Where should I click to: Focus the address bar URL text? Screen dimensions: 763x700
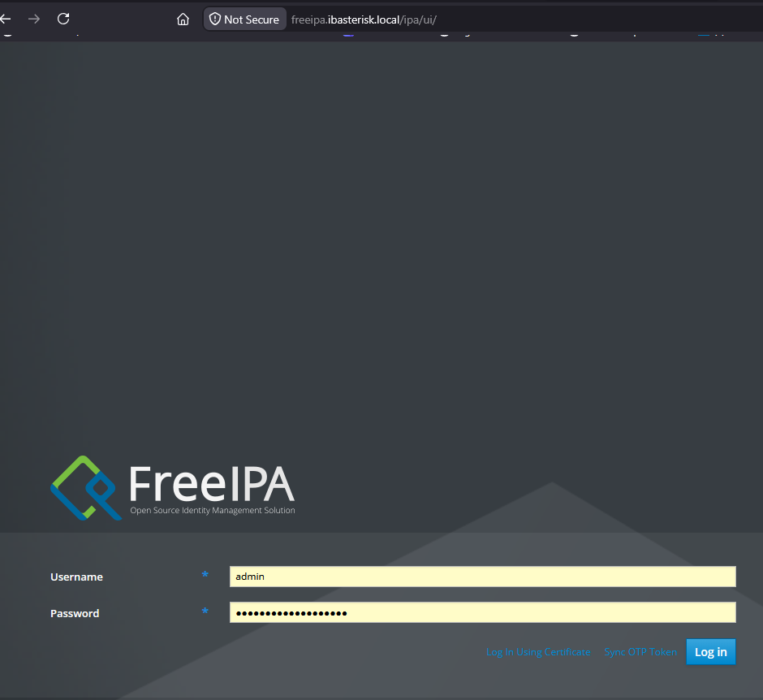pos(364,19)
